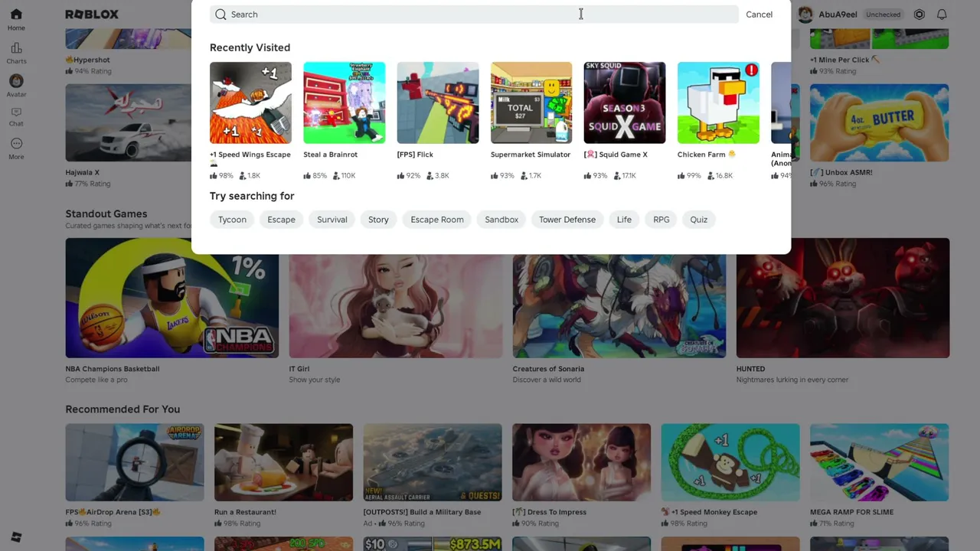Select the Escape search suggestion
Viewport: 980px width, 551px height.
(x=281, y=220)
